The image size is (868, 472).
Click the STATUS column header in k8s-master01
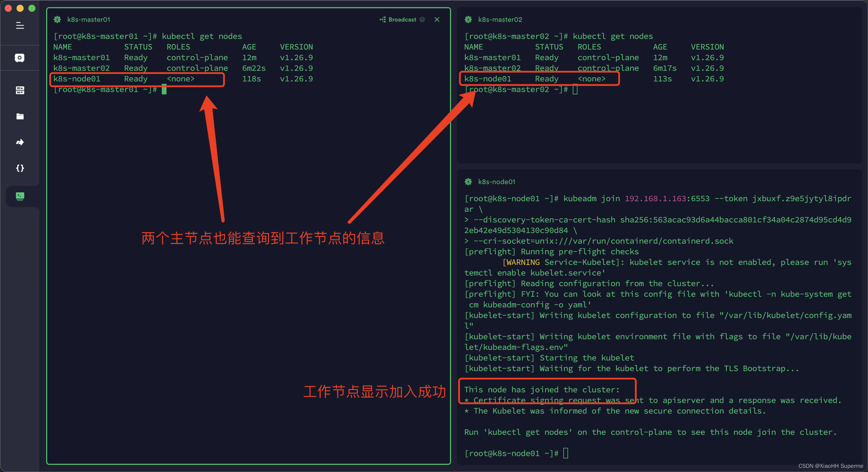[138, 47]
